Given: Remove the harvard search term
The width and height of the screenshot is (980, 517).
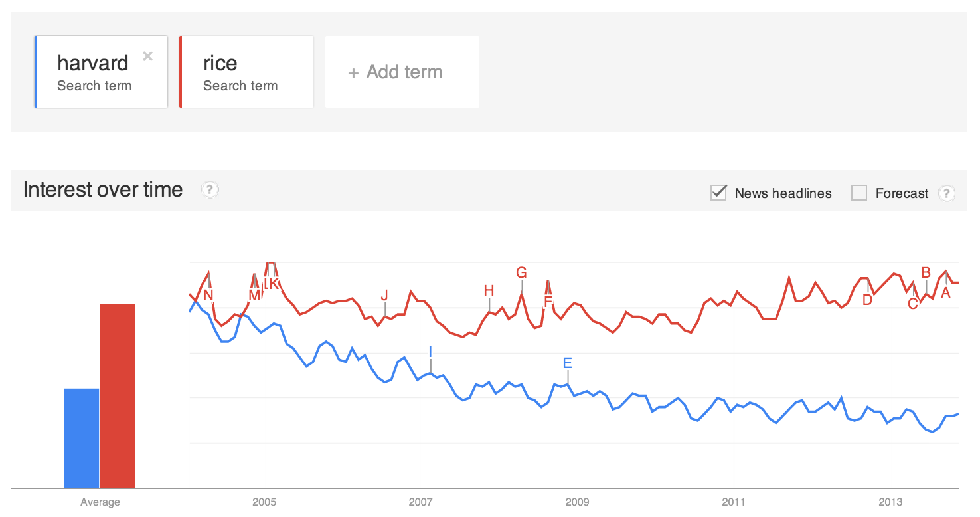Looking at the screenshot, I should coord(147,56).
